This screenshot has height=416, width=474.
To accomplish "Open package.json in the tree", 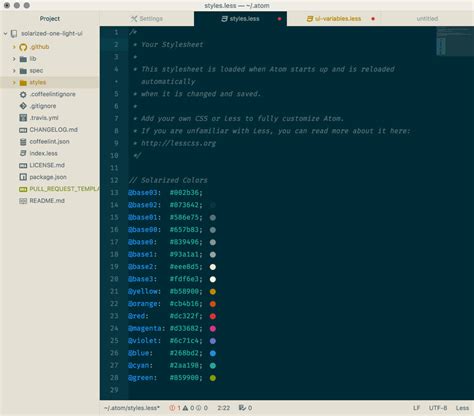I will 48,177.
